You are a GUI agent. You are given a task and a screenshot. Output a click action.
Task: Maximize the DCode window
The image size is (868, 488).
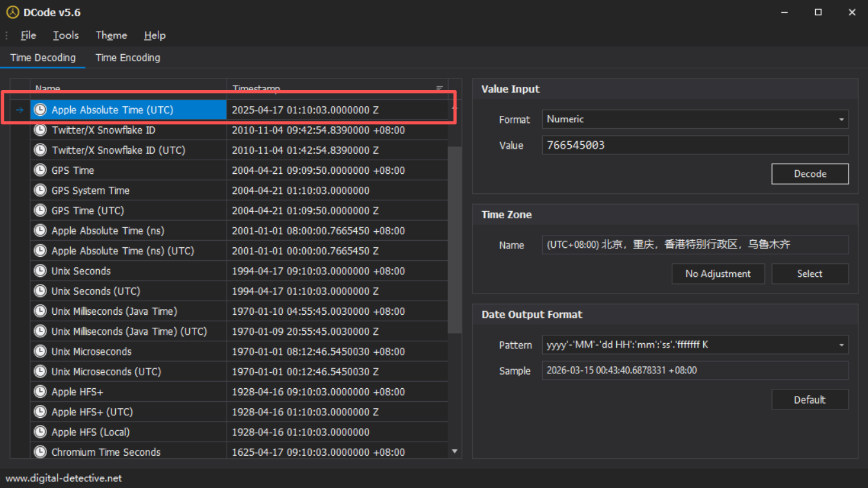point(818,12)
